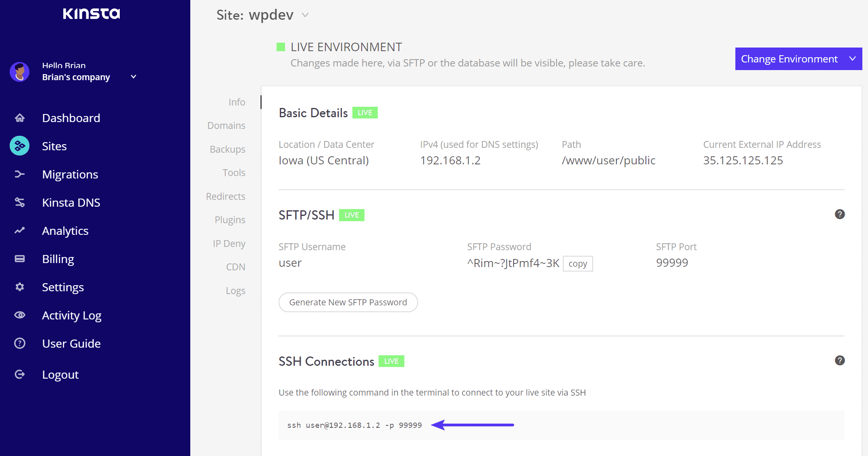The image size is (868, 456).
Task: Click the Kinsta logo
Action: (92, 14)
